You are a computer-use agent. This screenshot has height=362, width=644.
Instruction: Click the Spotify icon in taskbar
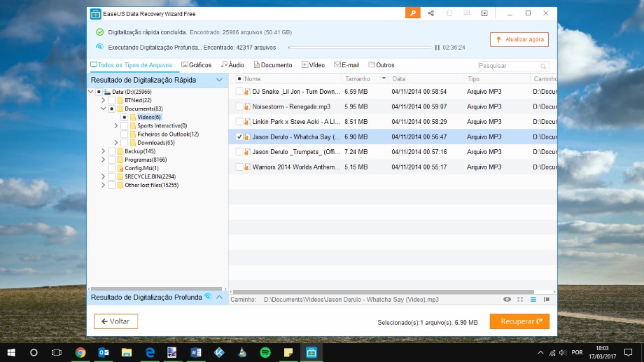point(265,352)
